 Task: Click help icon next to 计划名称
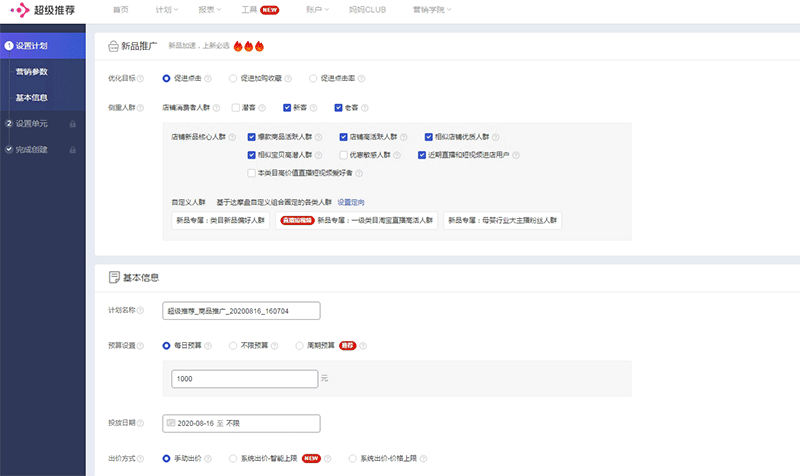(x=141, y=311)
